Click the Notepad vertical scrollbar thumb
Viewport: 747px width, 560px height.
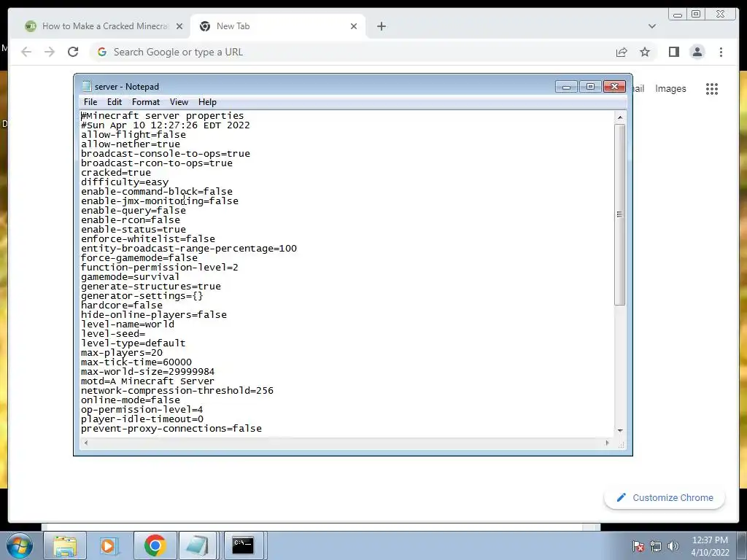coord(620,214)
